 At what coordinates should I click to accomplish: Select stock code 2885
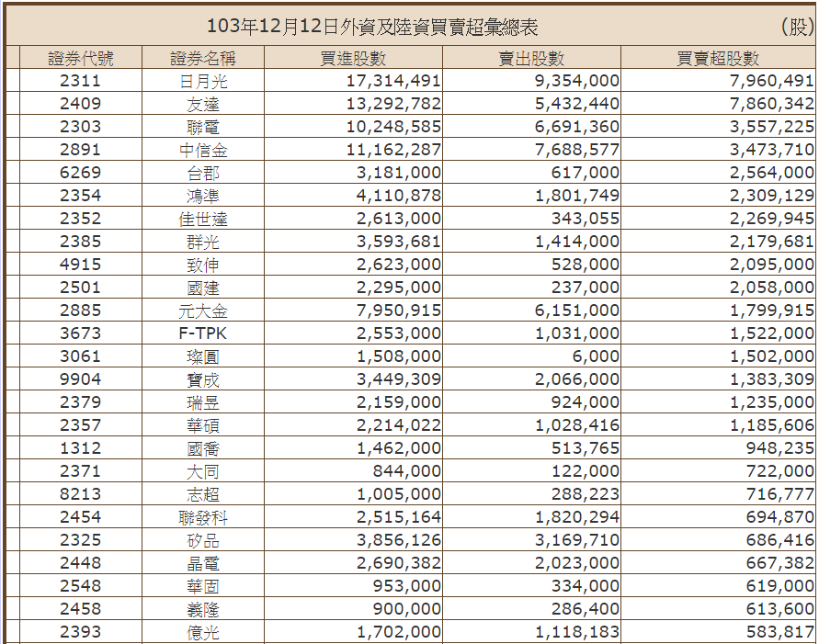(81, 311)
